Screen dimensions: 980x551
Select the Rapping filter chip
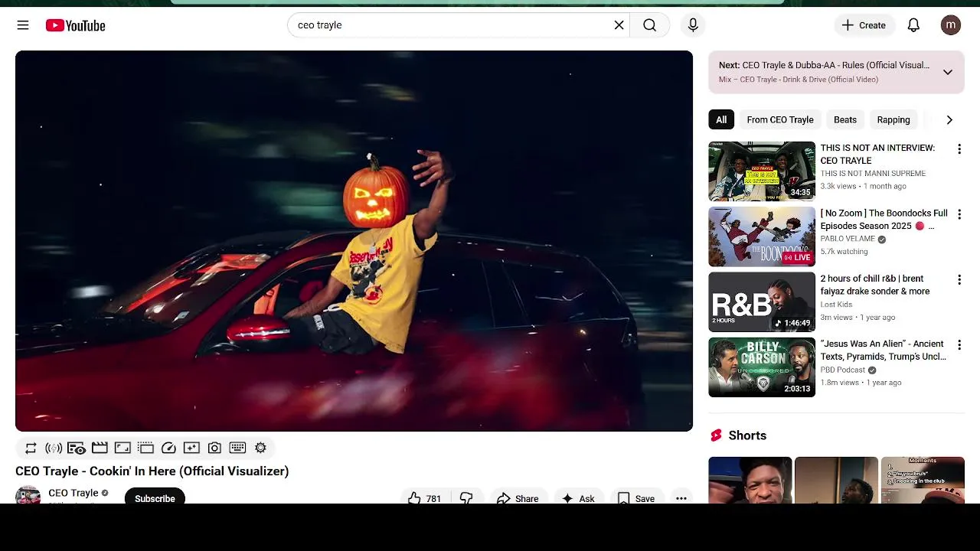[x=893, y=119]
